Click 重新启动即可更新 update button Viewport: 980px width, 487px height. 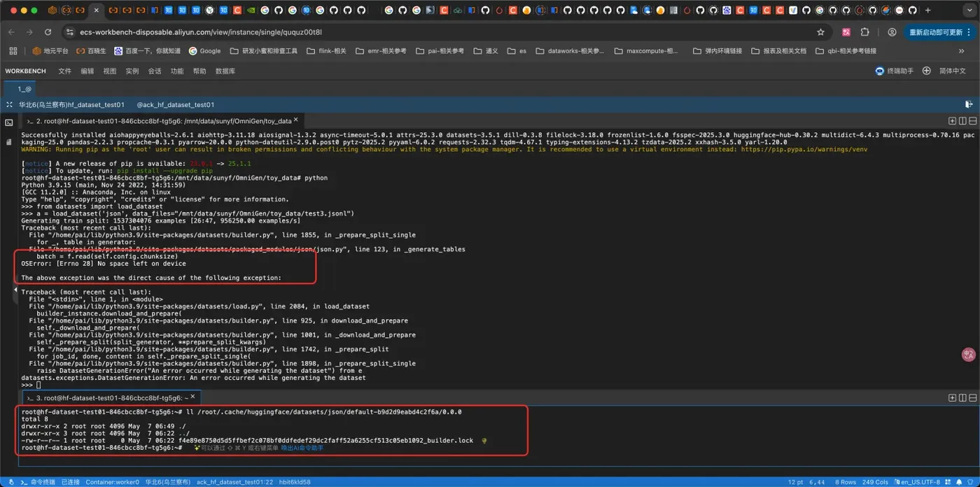pos(940,32)
